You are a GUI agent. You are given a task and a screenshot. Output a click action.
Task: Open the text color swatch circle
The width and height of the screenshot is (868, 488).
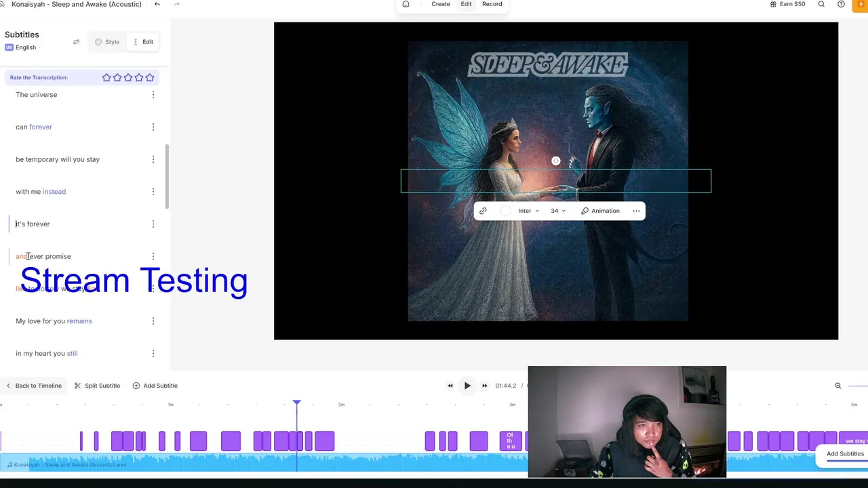tap(505, 211)
